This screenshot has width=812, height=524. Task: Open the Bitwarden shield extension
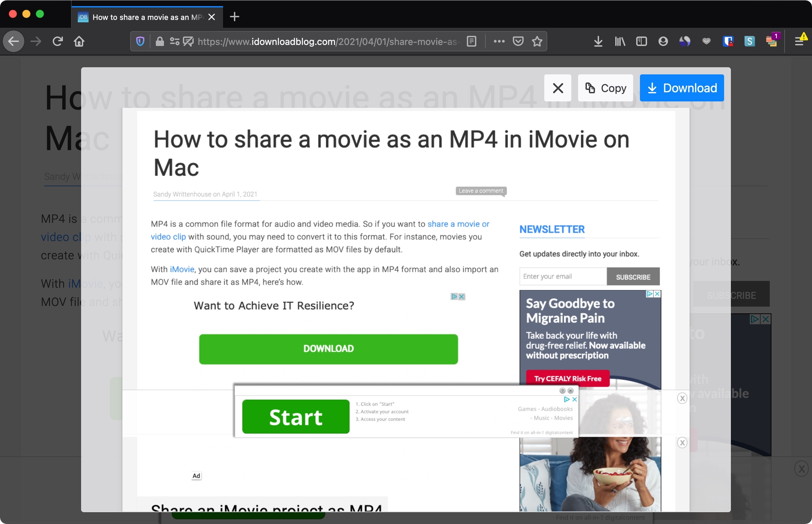(728, 42)
